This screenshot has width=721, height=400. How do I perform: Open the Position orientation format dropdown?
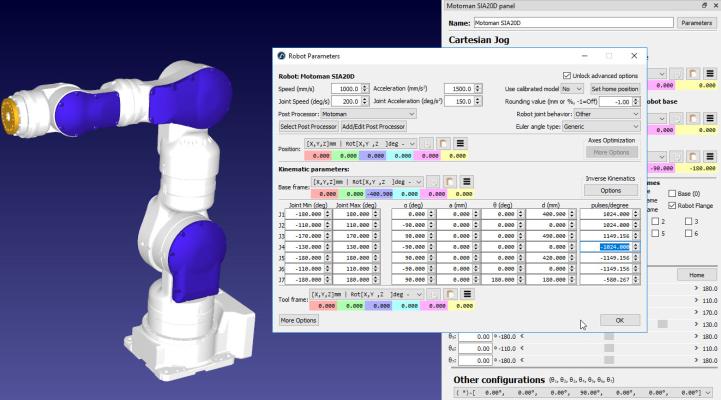[360, 143]
